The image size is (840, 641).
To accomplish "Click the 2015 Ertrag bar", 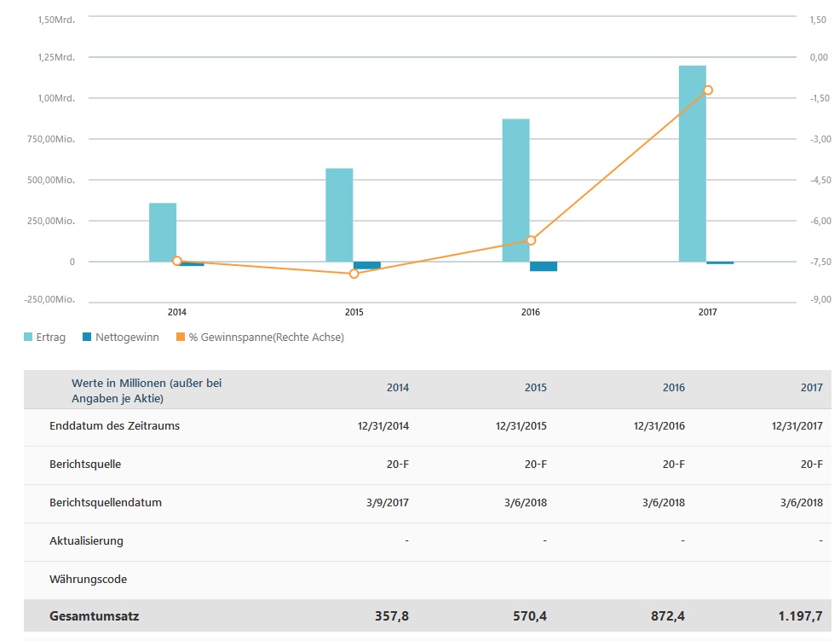I will [339, 215].
